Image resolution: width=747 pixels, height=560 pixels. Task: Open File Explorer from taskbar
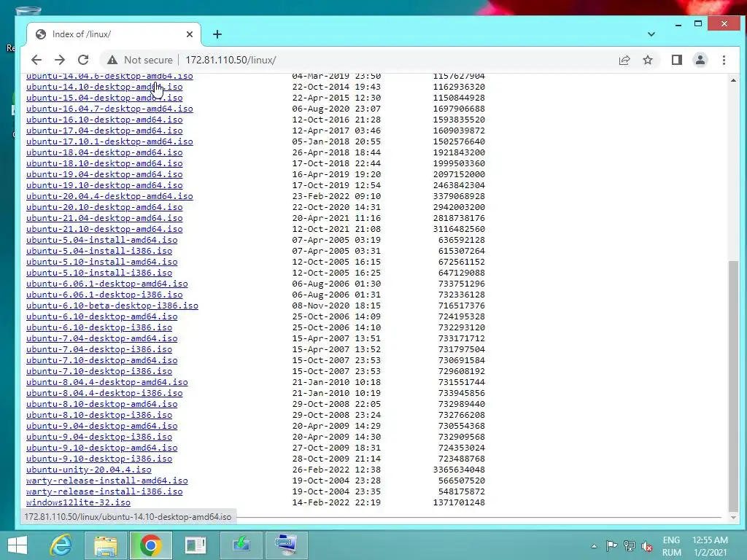(105, 545)
